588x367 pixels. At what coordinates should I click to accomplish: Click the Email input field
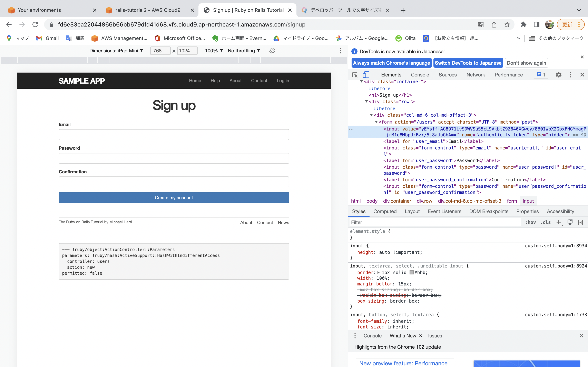tap(174, 135)
